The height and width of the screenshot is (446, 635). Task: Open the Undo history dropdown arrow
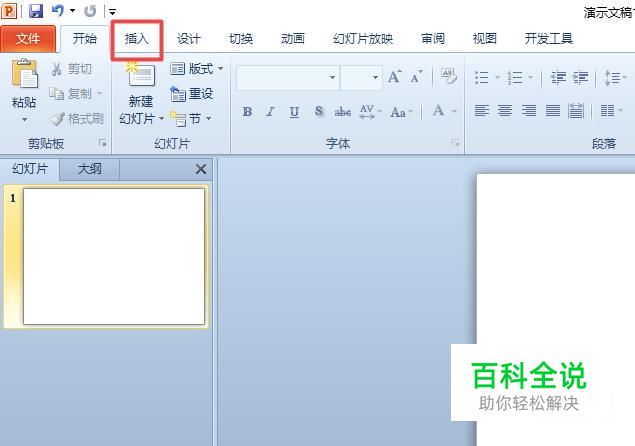(x=72, y=11)
